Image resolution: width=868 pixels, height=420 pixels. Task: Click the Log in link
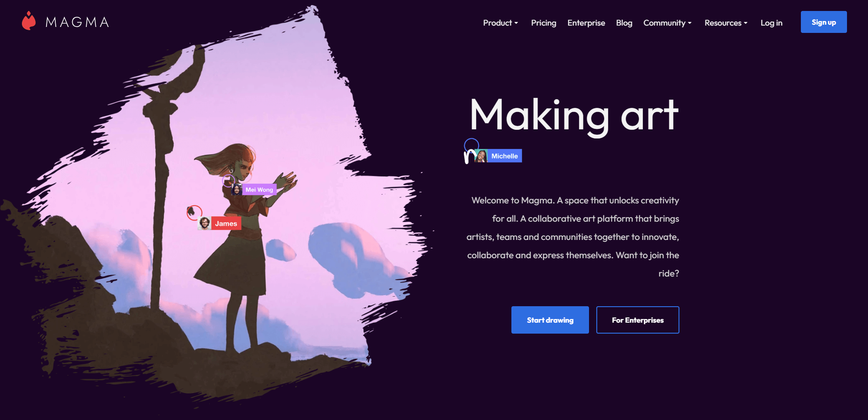click(x=771, y=23)
